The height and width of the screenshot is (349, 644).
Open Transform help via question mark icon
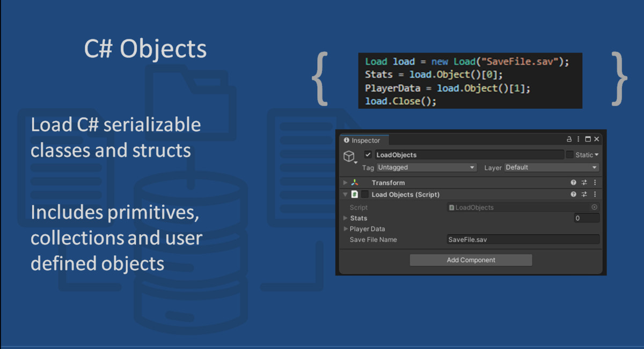point(572,182)
